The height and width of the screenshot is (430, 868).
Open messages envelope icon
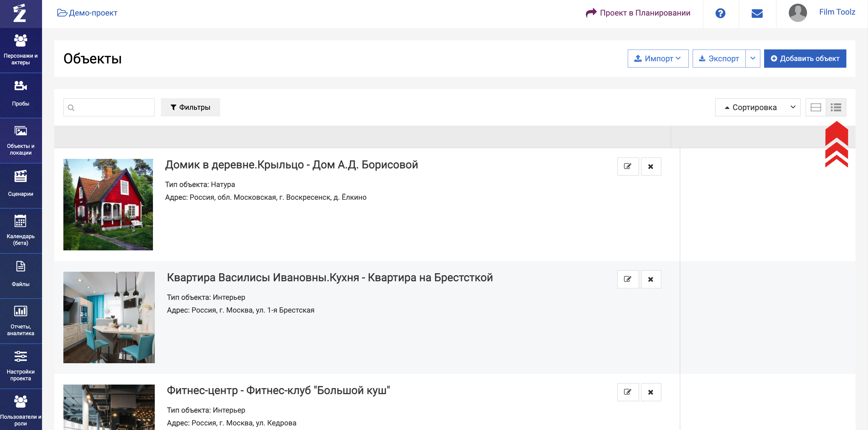click(x=757, y=13)
